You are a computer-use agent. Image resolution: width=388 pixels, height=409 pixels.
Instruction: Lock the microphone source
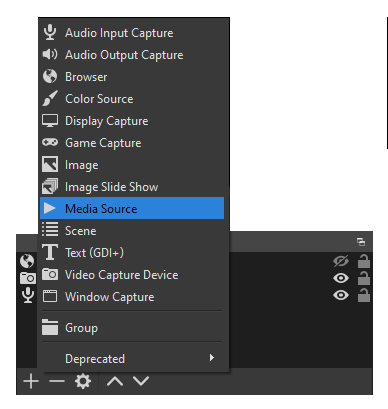click(x=364, y=295)
